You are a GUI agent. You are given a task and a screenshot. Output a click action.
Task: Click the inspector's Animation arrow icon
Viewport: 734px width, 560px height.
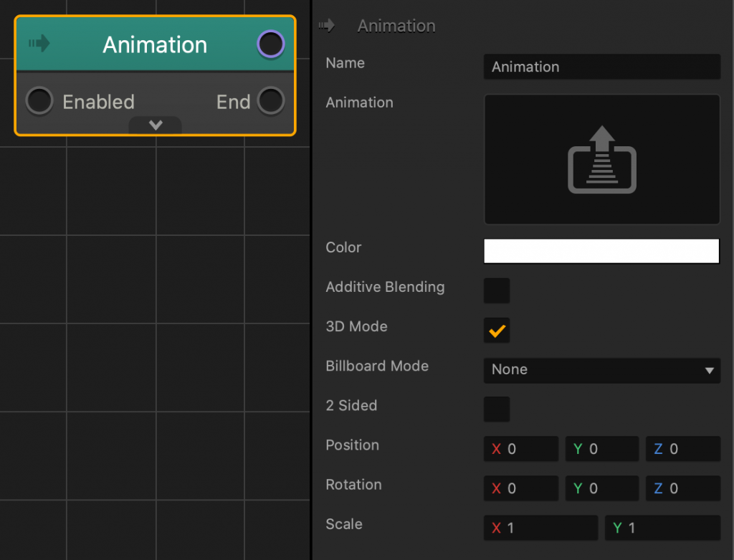(x=327, y=25)
